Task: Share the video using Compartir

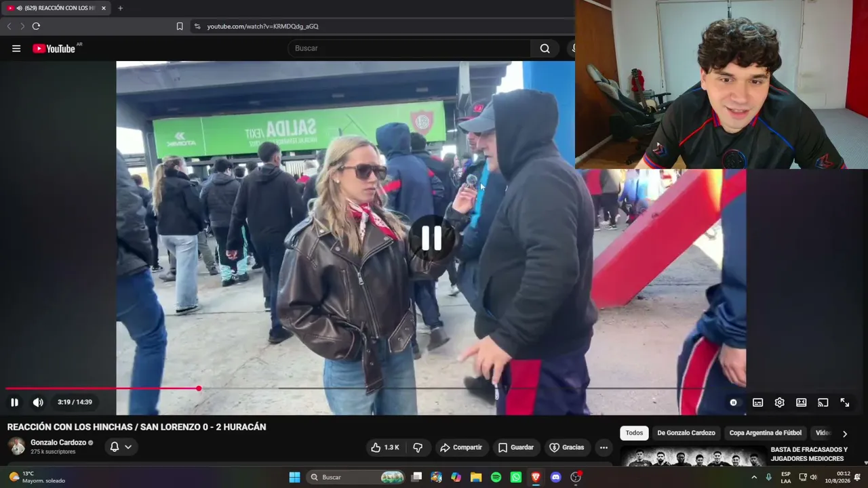Action: tap(460, 447)
